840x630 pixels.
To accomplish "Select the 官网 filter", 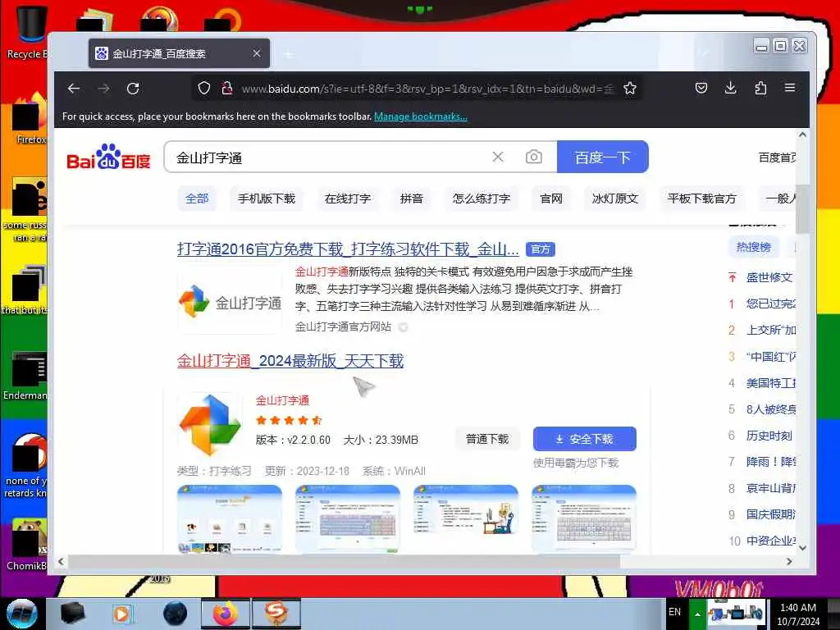I will (x=551, y=199).
